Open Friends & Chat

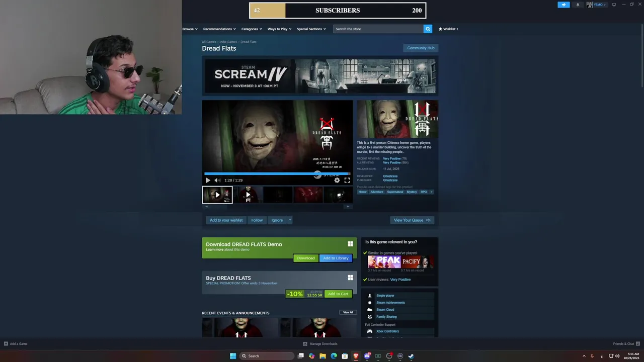625,344
